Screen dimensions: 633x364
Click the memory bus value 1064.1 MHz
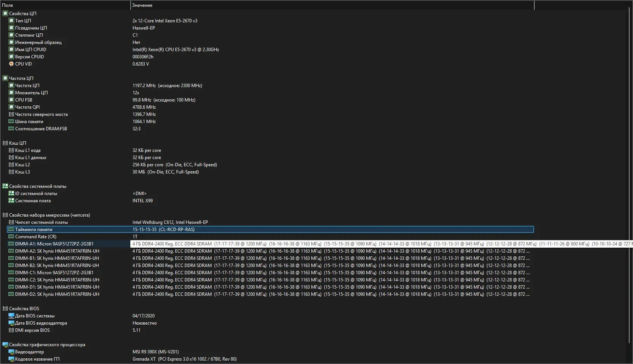pos(144,122)
